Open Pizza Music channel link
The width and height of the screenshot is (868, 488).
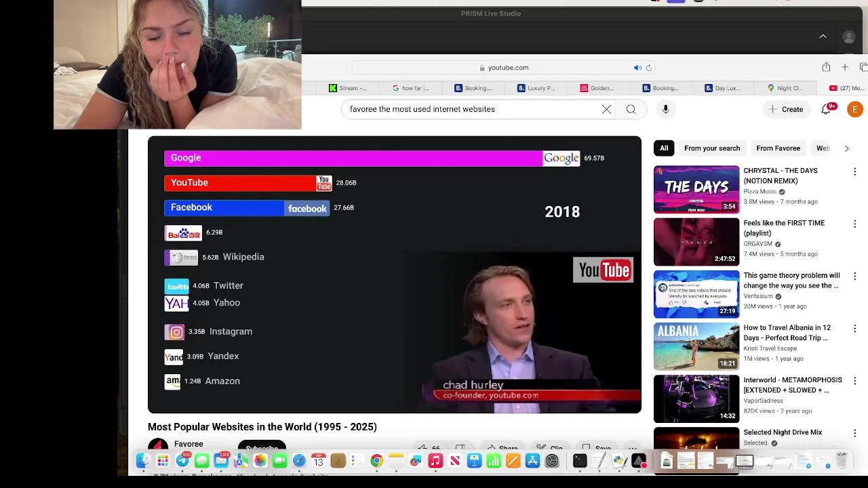pos(759,192)
